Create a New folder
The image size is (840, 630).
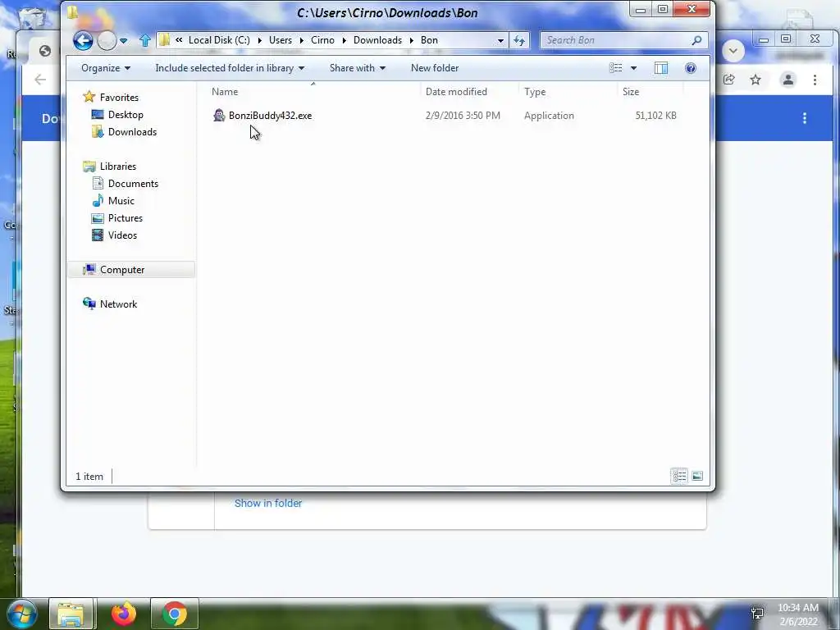point(435,68)
